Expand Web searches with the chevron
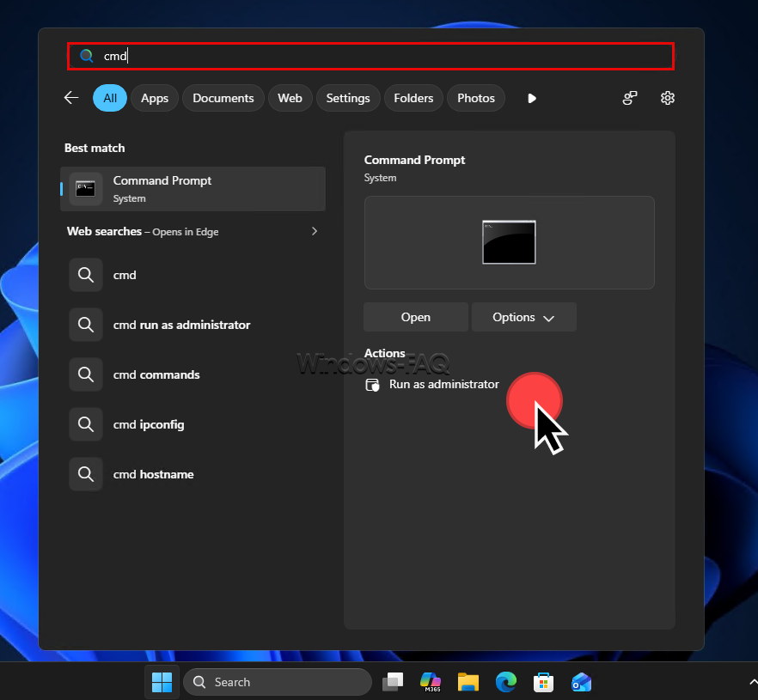The image size is (758, 700). click(315, 231)
